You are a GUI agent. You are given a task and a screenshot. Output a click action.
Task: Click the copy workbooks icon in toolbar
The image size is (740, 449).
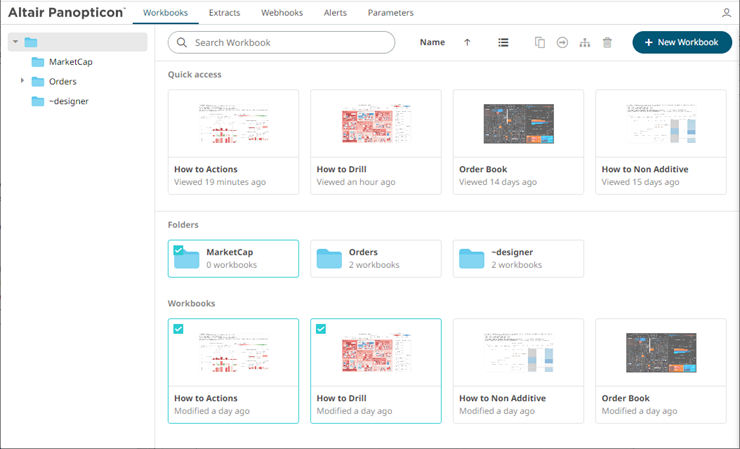(x=540, y=43)
